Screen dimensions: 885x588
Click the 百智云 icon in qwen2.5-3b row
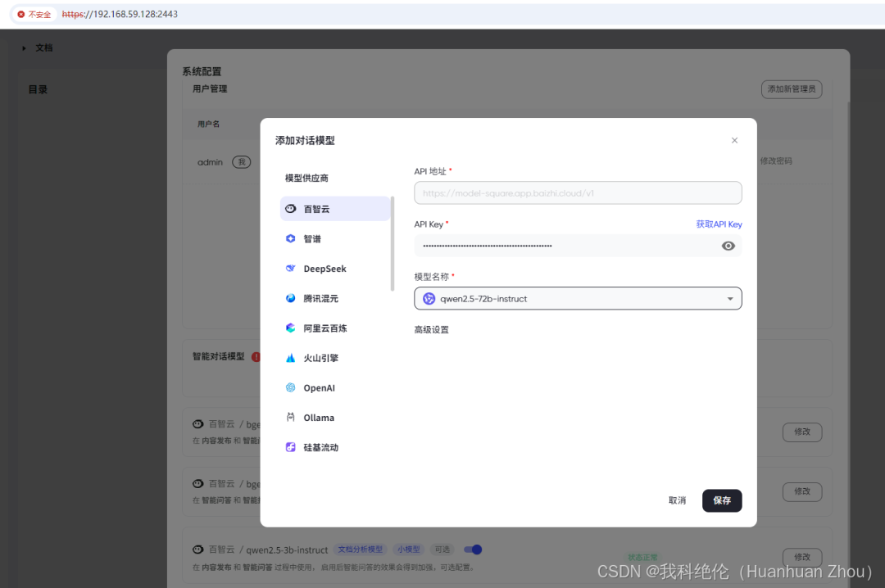point(198,550)
